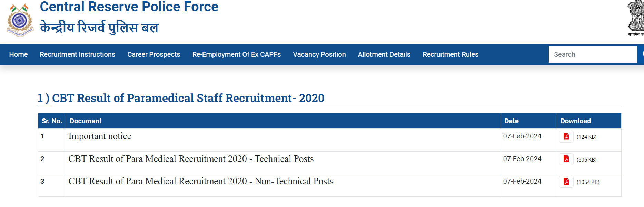Select Vacancy Position in navigation
The image size is (644, 207).
coord(319,54)
